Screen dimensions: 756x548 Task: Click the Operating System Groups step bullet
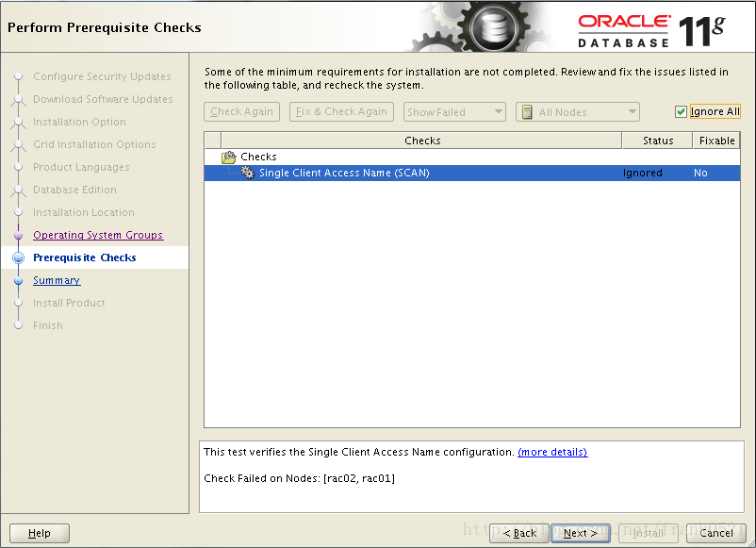click(x=18, y=236)
